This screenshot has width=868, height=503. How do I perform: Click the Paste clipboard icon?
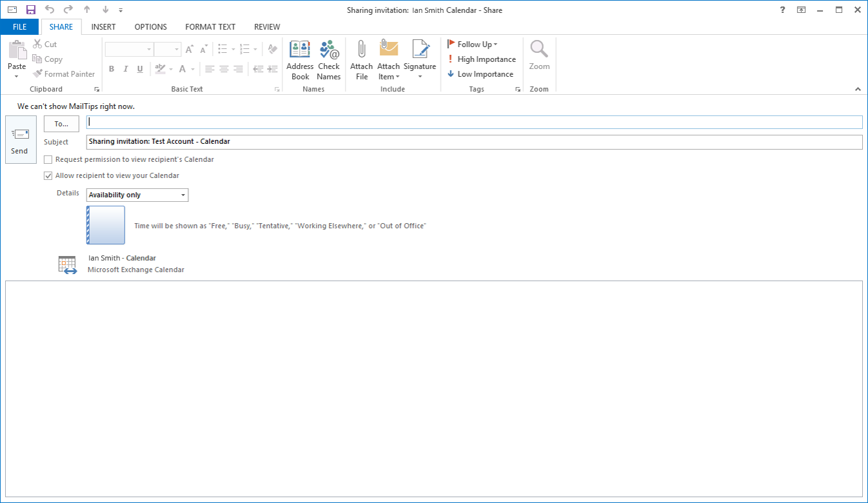point(17,50)
